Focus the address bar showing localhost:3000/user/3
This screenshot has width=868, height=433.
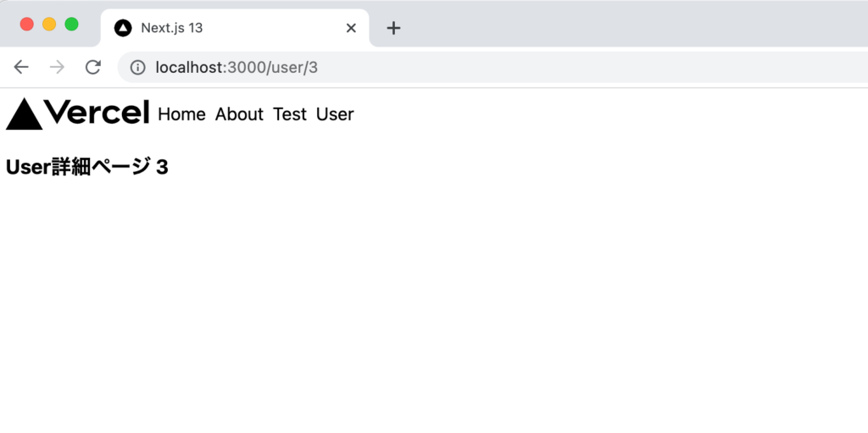pyautogui.click(x=424, y=68)
